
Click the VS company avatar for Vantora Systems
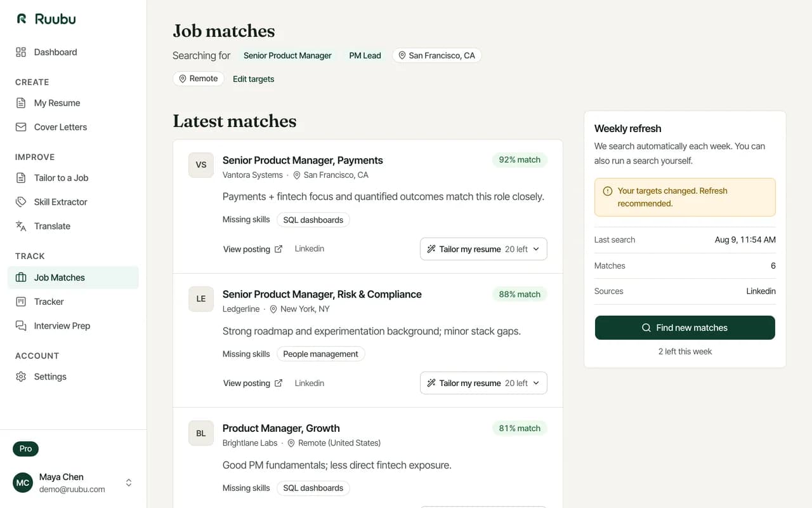coord(201,164)
